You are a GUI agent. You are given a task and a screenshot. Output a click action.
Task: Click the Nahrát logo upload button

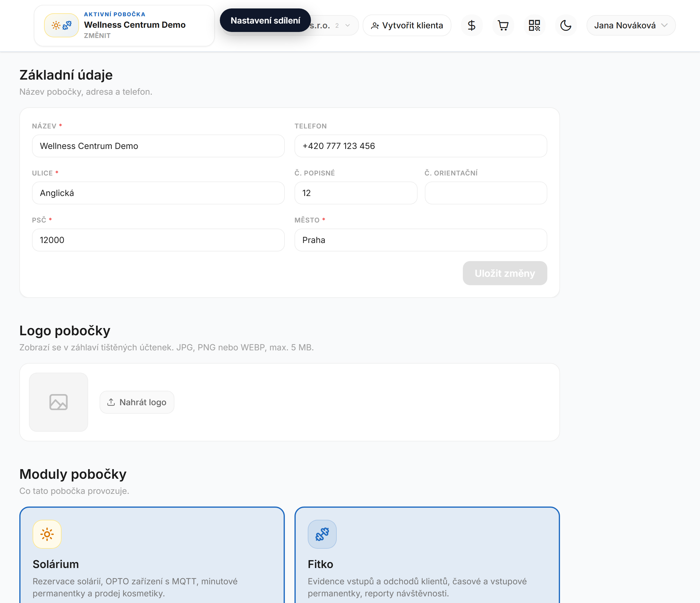click(x=137, y=402)
